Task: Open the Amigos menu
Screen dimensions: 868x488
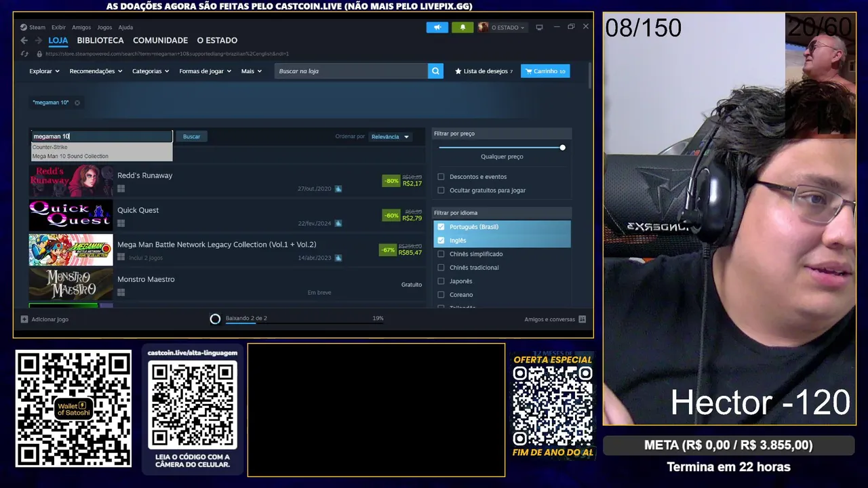Action: [81, 27]
